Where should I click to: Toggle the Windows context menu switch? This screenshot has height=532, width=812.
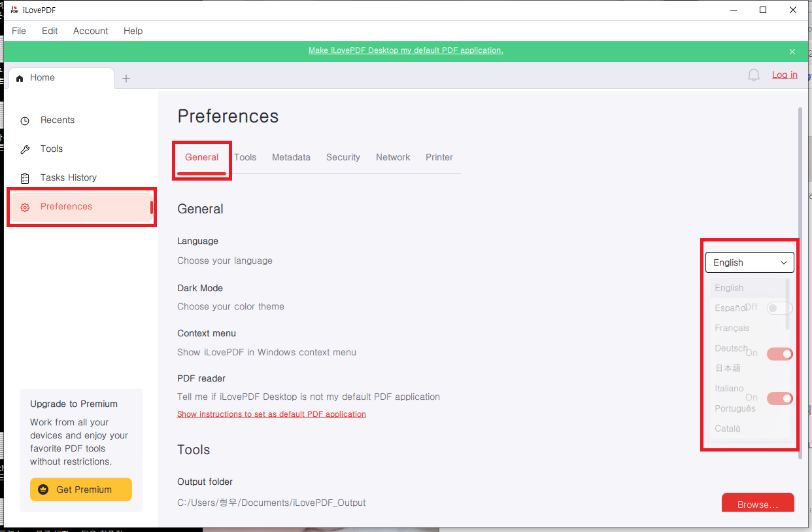click(x=780, y=353)
